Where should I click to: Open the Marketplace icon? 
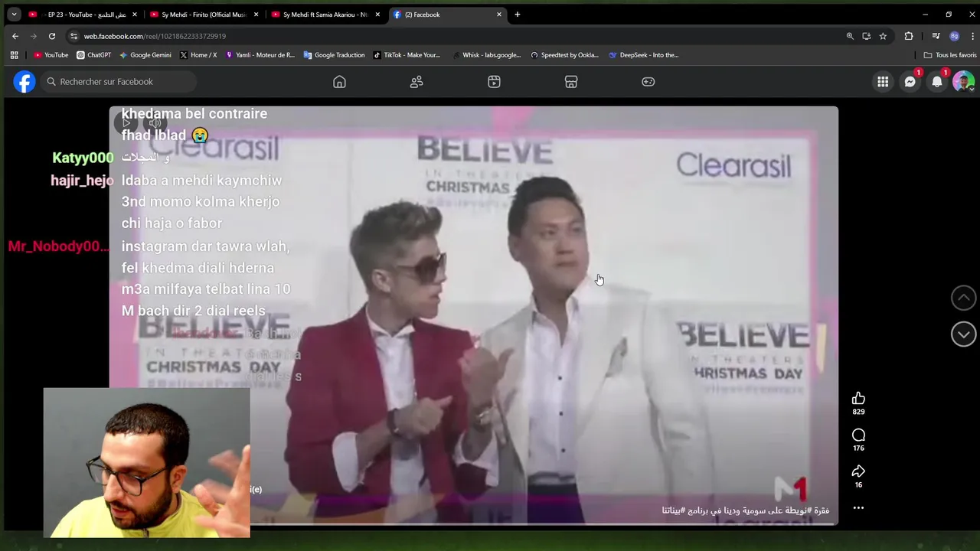coord(571,82)
